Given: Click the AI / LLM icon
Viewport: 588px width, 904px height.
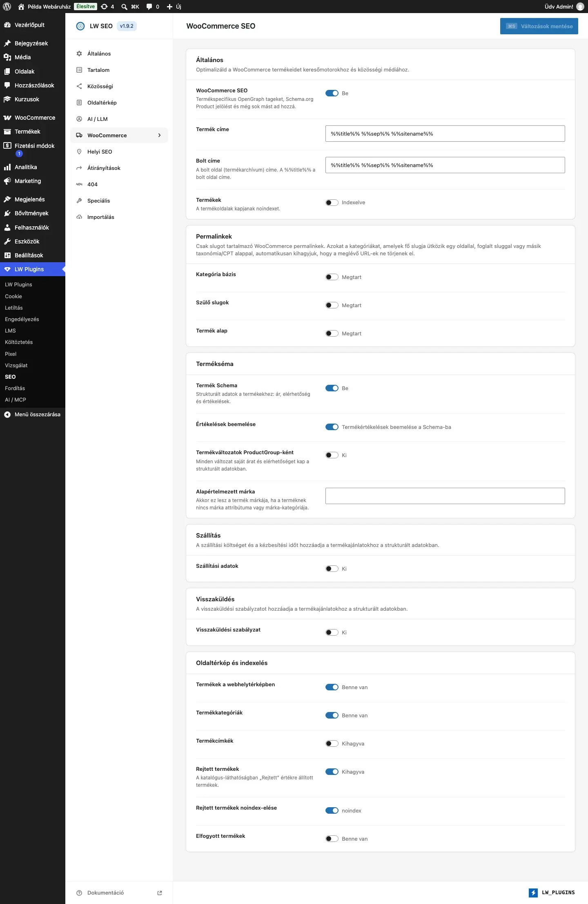Looking at the screenshot, I should (x=79, y=119).
